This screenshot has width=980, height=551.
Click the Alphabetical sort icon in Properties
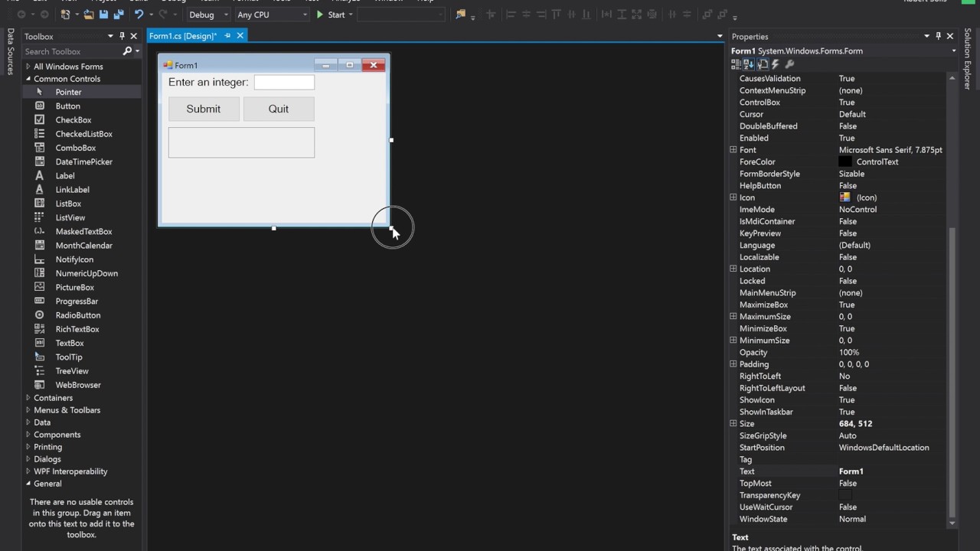(x=749, y=64)
